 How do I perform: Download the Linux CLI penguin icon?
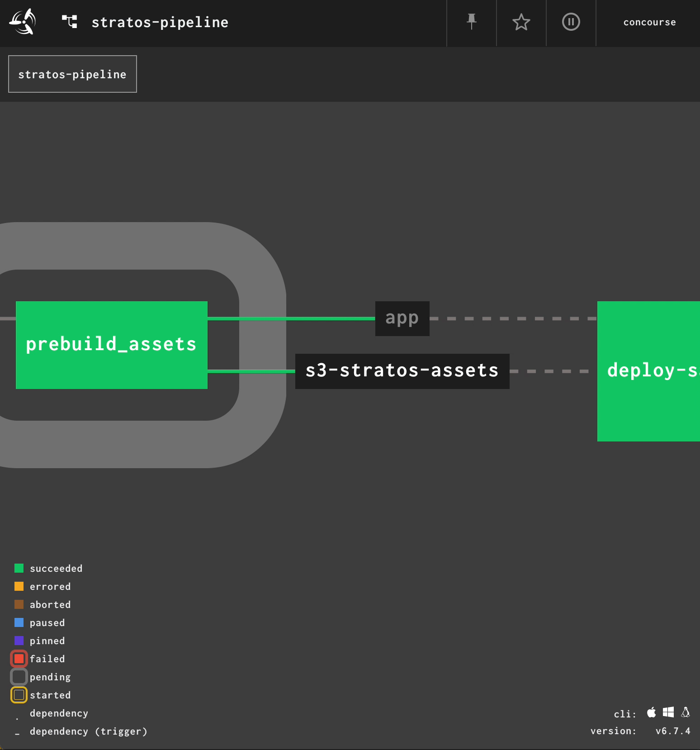(686, 712)
